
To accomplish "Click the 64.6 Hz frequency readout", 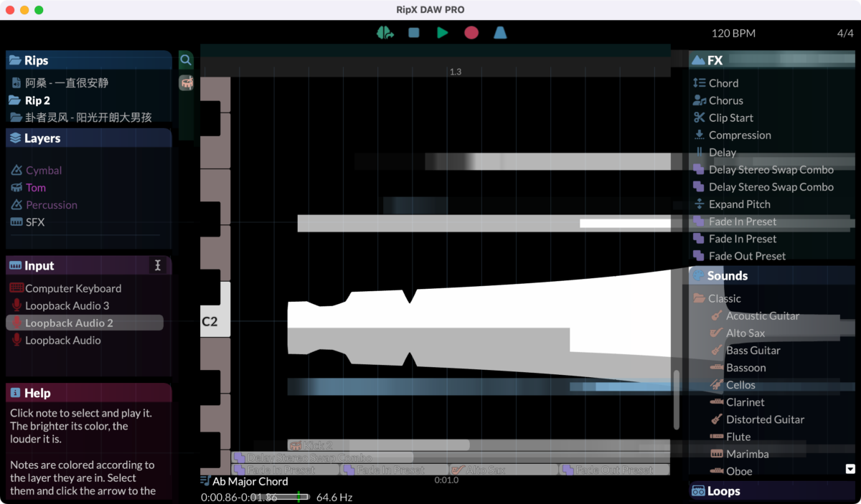I will point(334,497).
